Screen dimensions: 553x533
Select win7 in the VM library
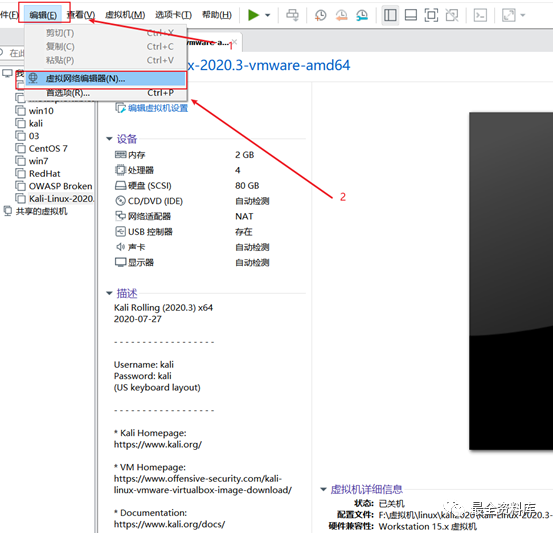pos(32,161)
